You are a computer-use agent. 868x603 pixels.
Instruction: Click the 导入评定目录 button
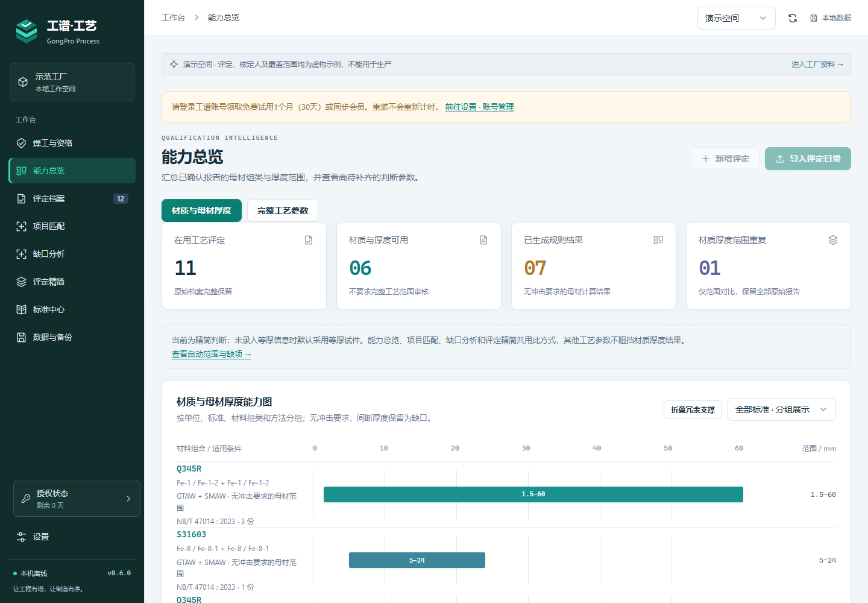point(808,159)
